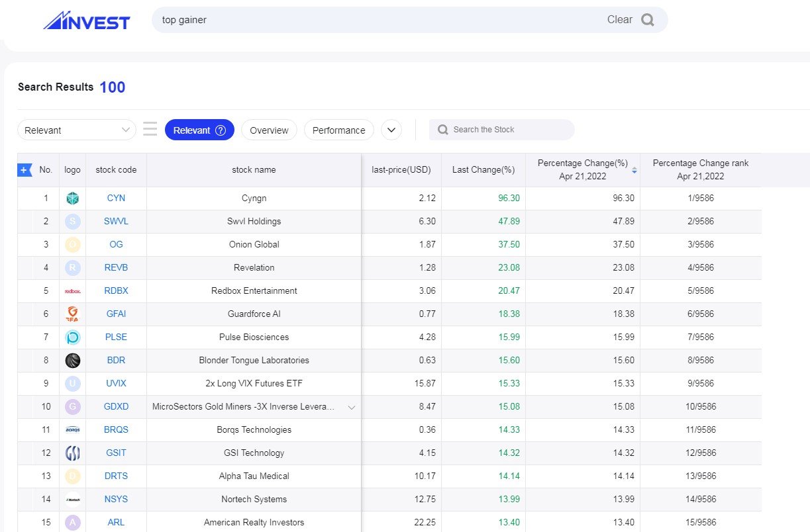Click the Search the Stock input field

(x=502, y=130)
